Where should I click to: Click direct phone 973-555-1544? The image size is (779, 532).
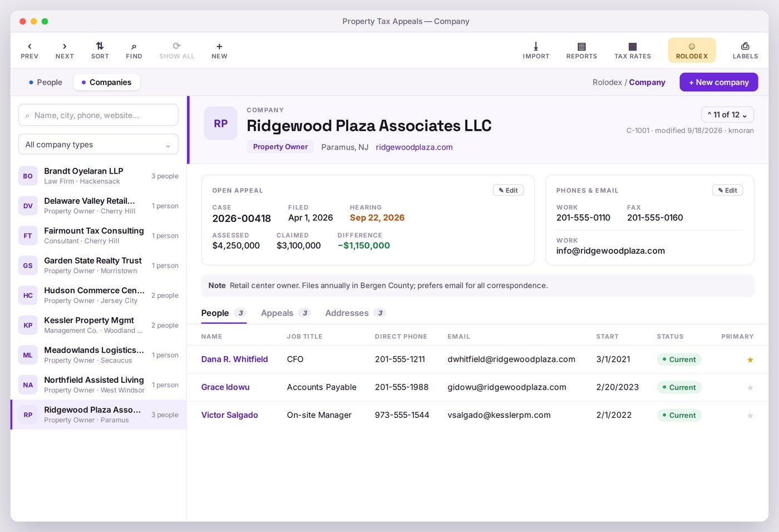[x=402, y=415]
